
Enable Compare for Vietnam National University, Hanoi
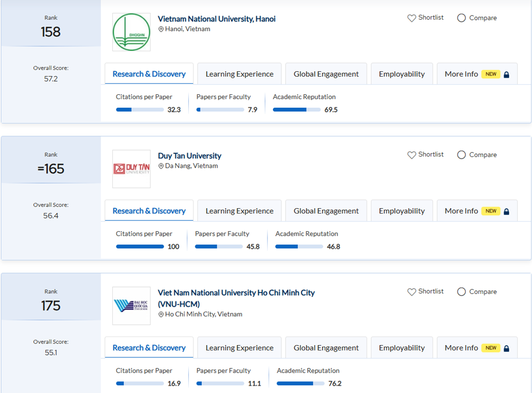tap(461, 18)
